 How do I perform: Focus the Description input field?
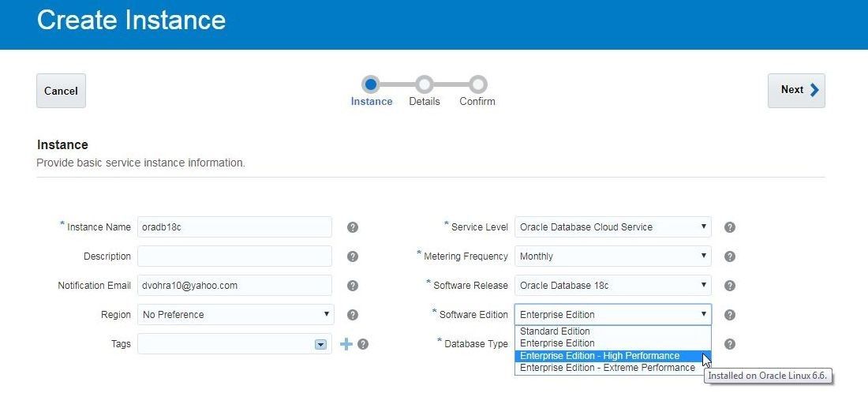tap(234, 256)
